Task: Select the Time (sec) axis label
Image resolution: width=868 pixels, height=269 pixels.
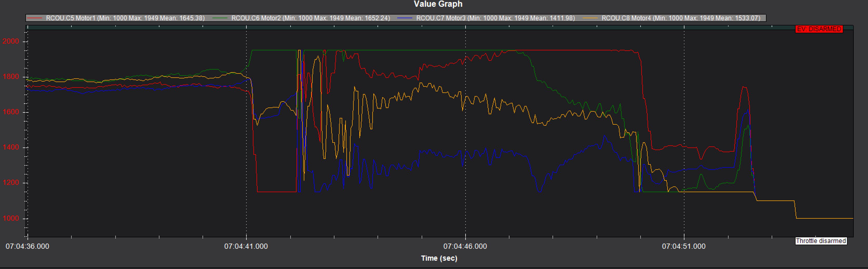Action: [439, 258]
